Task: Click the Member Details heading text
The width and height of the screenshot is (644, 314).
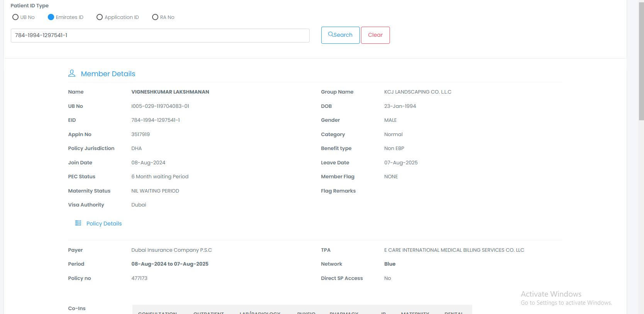Action: [108, 74]
